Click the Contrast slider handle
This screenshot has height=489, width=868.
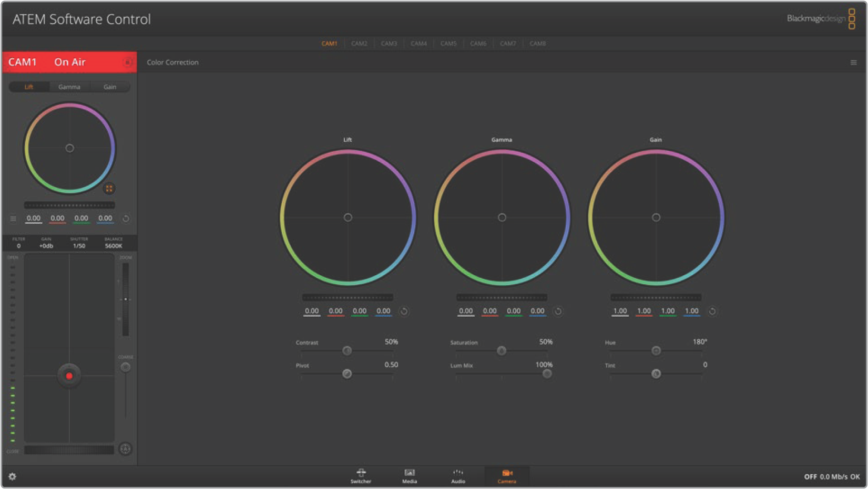[347, 351]
